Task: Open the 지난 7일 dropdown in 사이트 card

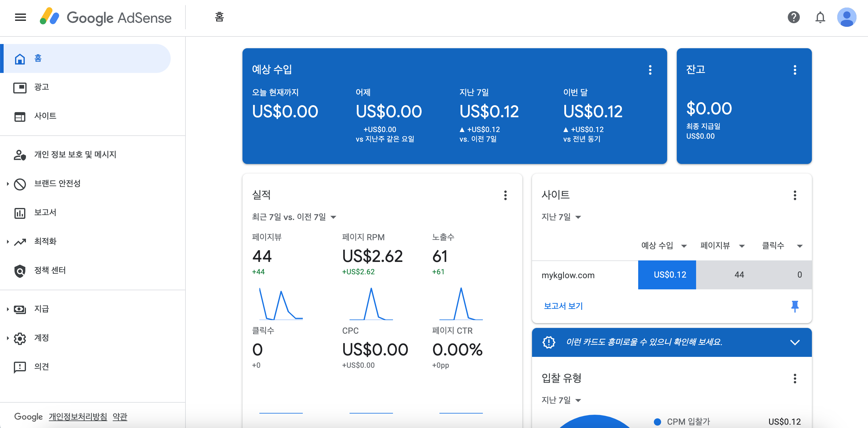Action: (x=561, y=216)
